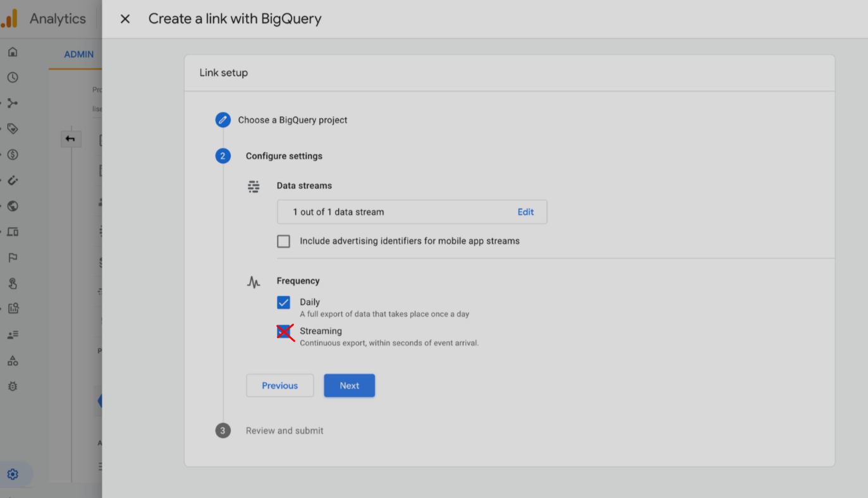
Task: Open Realtime clock icon in sidebar
Action: (13, 78)
